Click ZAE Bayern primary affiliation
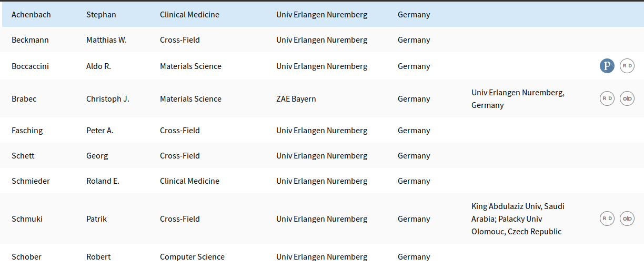 (296, 99)
